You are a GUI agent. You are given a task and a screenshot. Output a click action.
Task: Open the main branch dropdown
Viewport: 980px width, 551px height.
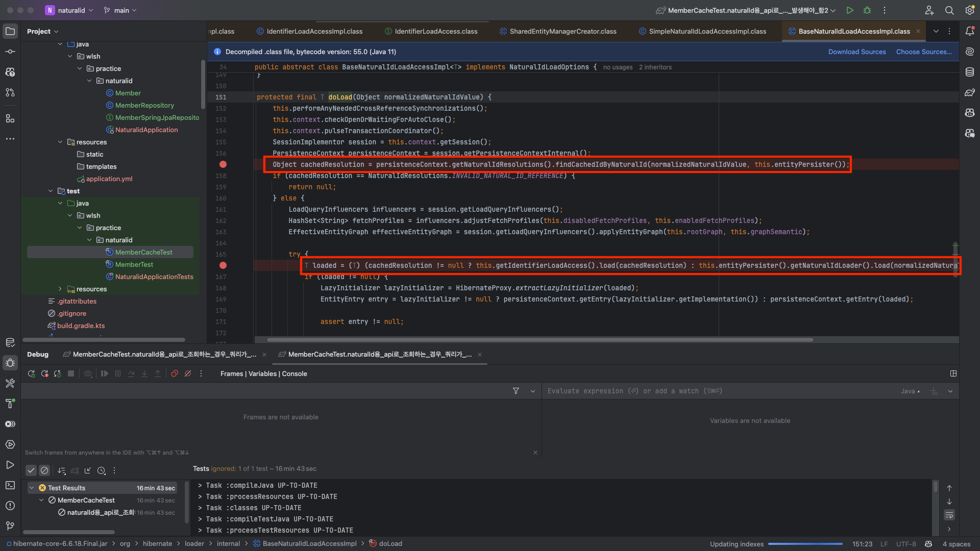tap(120, 10)
